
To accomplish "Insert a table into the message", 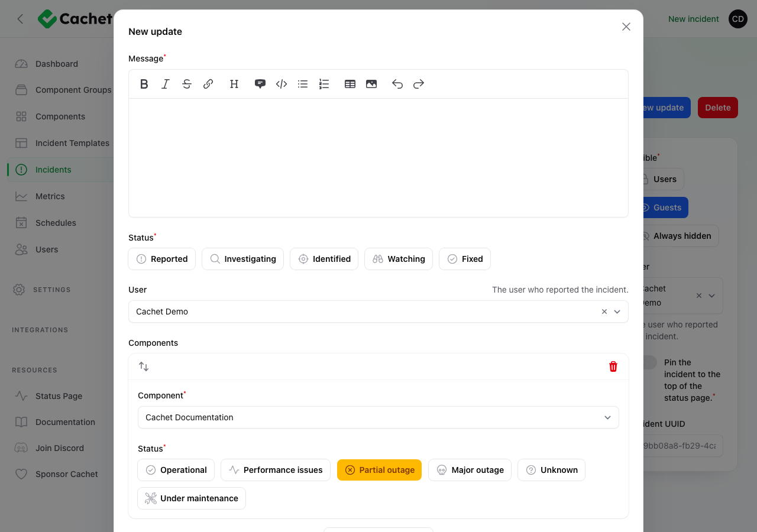I will pos(350,84).
